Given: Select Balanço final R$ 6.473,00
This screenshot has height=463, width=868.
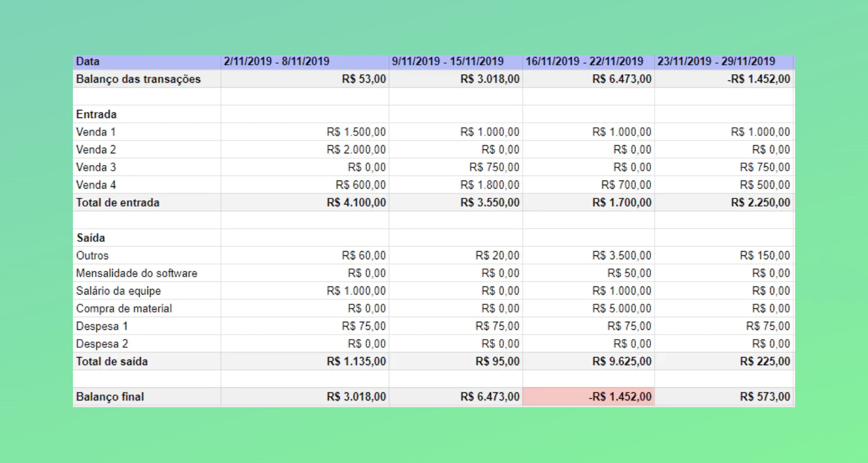Looking at the screenshot, I should tap(456, 397).
